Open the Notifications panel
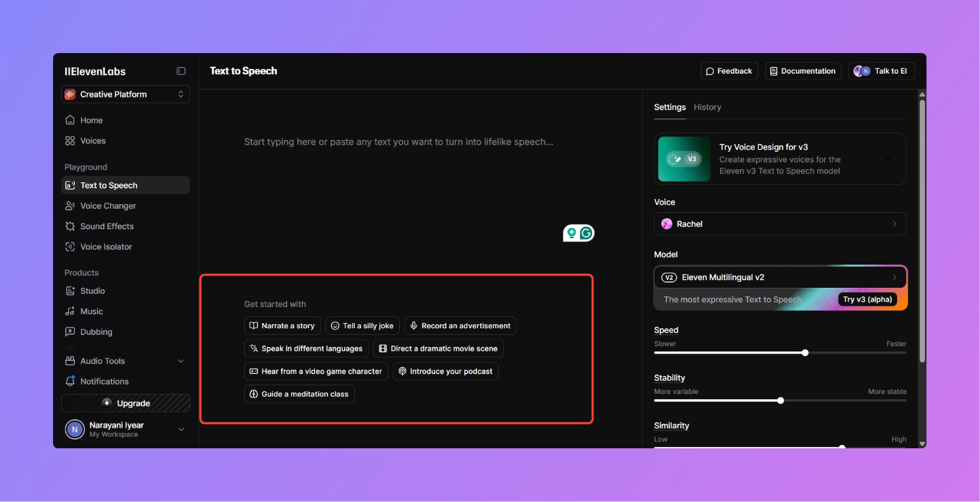This screenshot has height=502, width=980. click(125, 381)
